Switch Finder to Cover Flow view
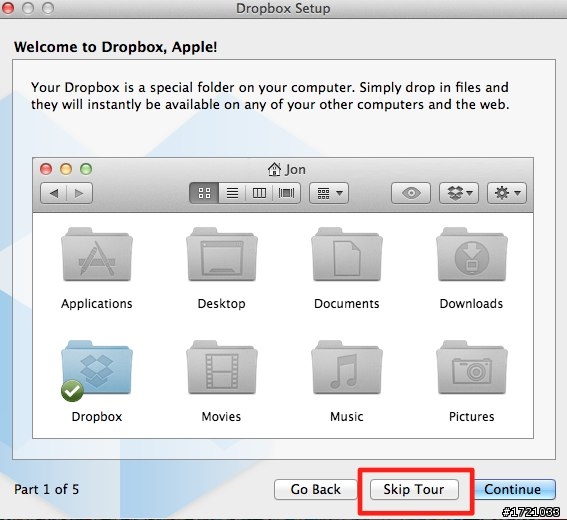The image size is (567, 520). tap(286, 193)
